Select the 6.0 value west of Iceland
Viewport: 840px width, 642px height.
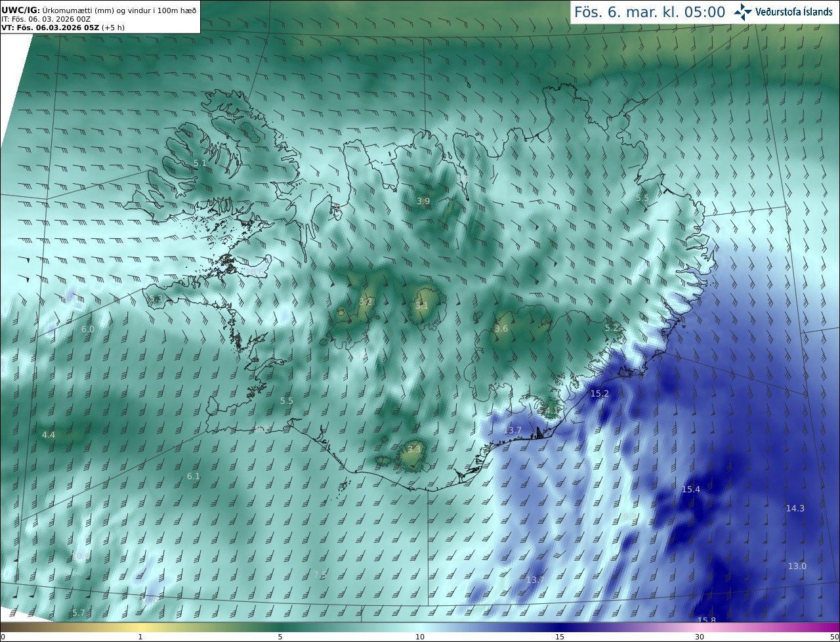coord(88,329)
